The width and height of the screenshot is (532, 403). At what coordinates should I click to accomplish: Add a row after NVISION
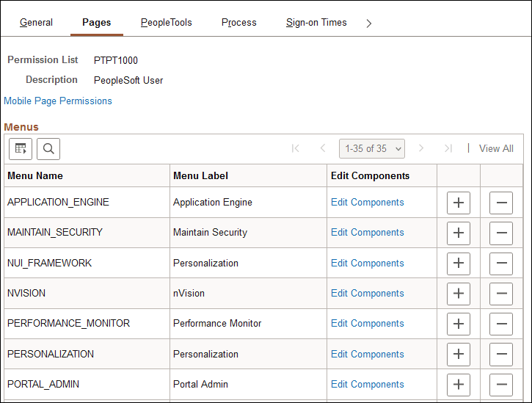459,294
